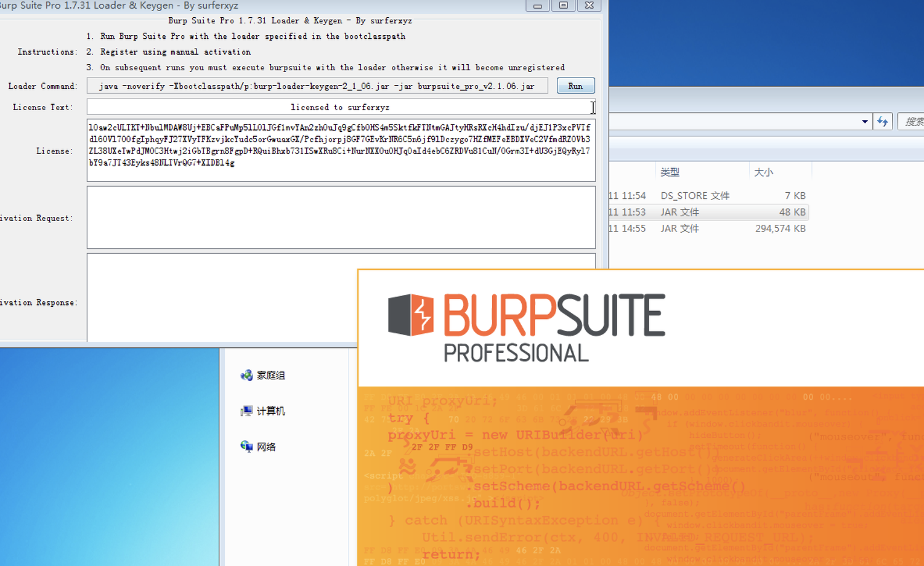This screenshot has width=924, height=566.
Task: Click the Activation Request text area
Action: [341, 217]
